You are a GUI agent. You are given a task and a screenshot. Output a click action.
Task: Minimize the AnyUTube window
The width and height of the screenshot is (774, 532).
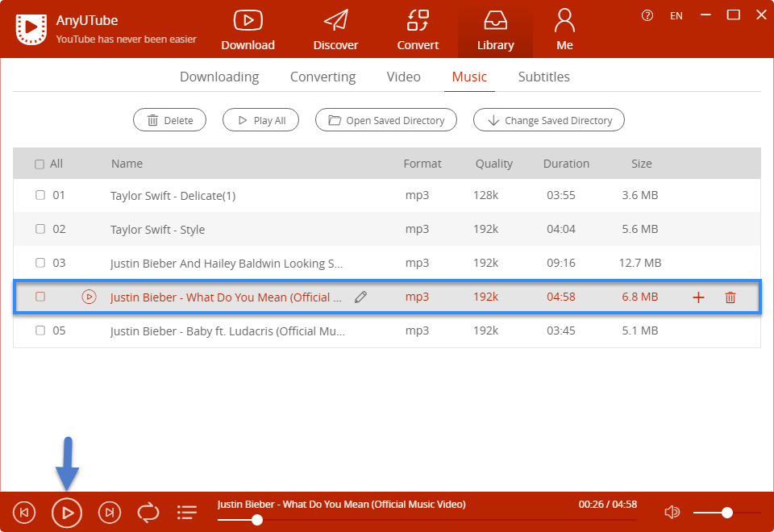point(705,15)
